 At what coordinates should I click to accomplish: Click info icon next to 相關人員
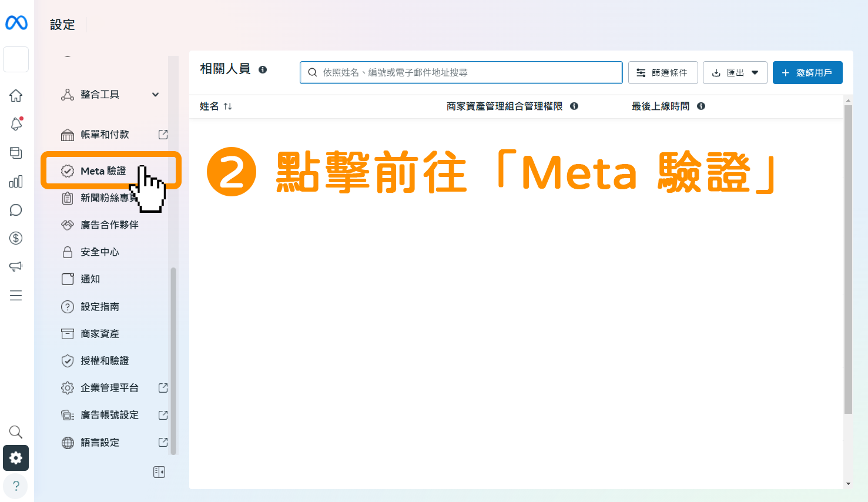(263, 69)
